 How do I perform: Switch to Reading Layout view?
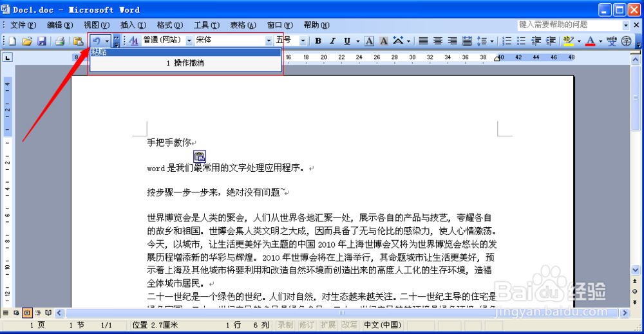point(48,313)
